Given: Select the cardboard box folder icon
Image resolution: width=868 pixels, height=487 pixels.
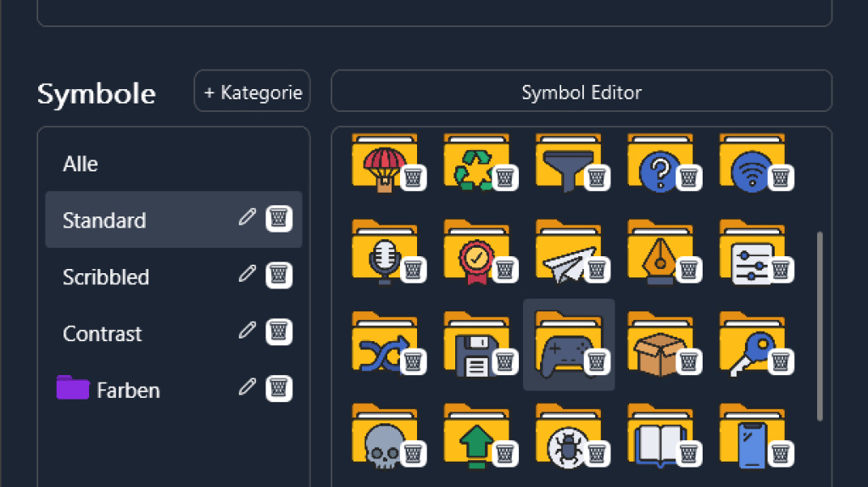Looking at the screenshot, I should (x=653, y=344).
